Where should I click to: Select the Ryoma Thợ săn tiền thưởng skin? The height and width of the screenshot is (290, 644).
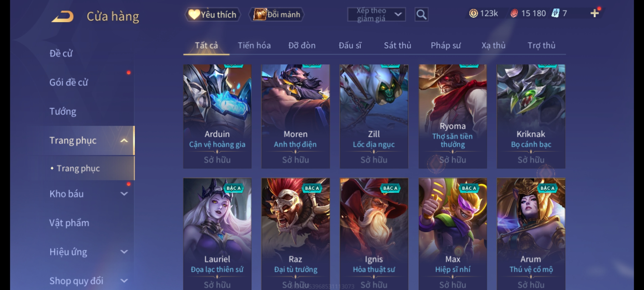453,116
